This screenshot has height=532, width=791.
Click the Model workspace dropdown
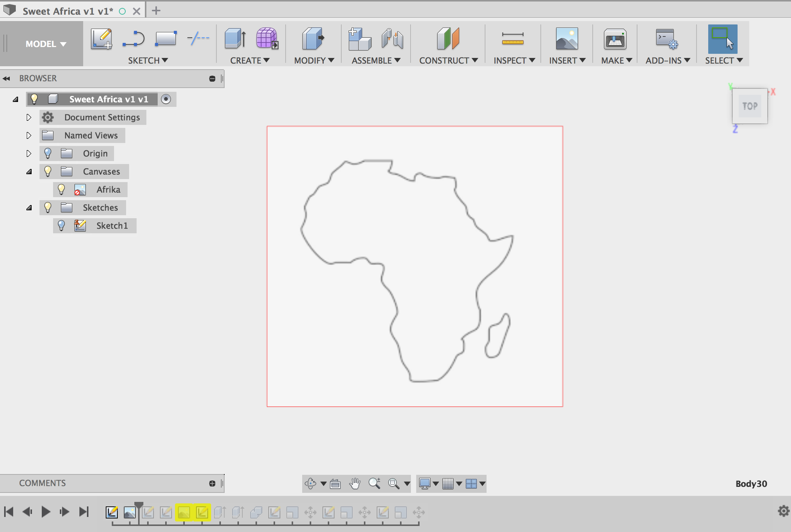(x=44, y=44)
